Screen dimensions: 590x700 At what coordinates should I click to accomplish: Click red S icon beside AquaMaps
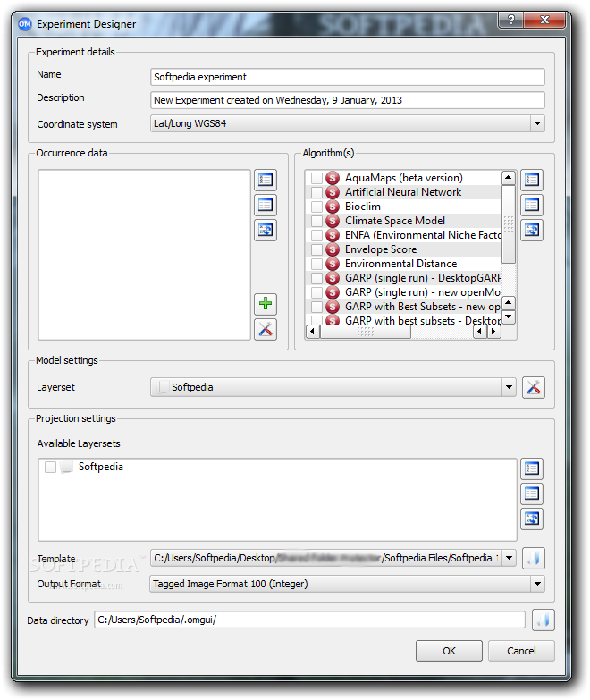333,178
